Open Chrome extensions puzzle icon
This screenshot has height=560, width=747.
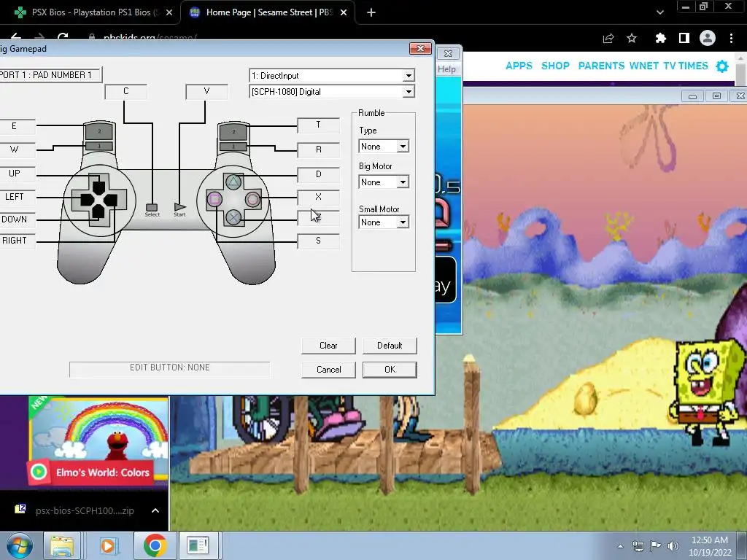pyautogui.click(x=660, y=38)
